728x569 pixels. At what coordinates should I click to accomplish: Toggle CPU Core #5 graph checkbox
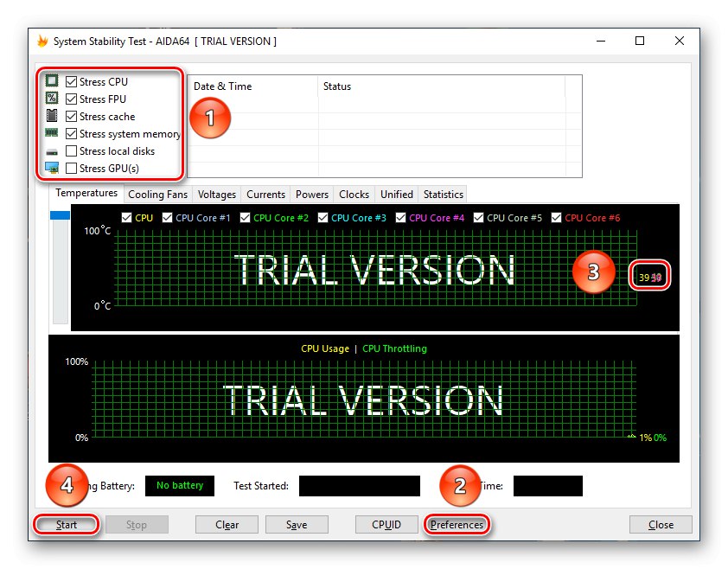pyautogui.click(x=478, y=218)
